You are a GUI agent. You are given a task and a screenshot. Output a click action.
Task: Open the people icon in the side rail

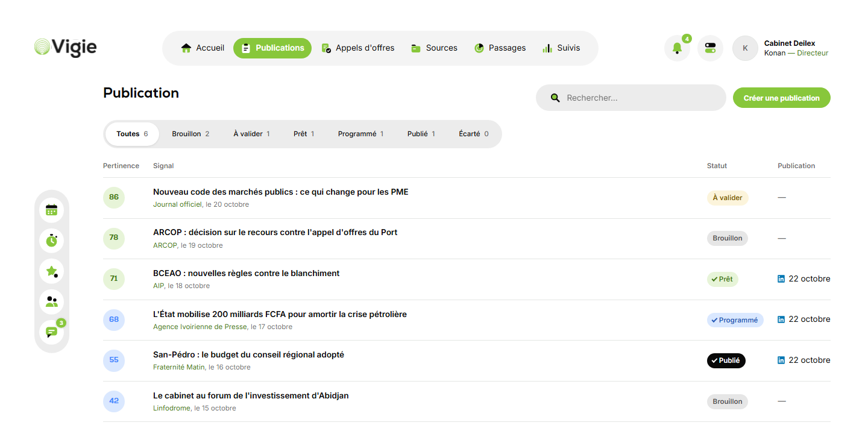pos(52,302)
